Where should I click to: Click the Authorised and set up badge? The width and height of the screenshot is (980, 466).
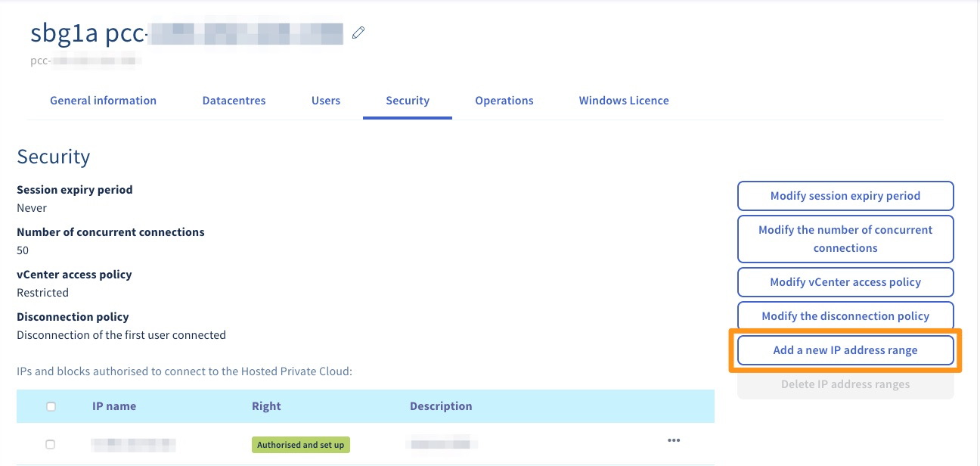(300, 444)
